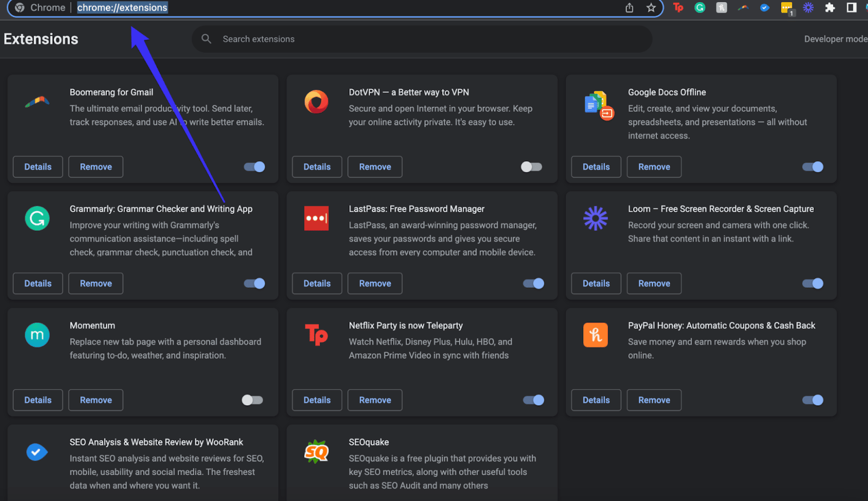Disable the Grammarly extension
The height and width of the screenshot is (501, 868).
(254, 283)
